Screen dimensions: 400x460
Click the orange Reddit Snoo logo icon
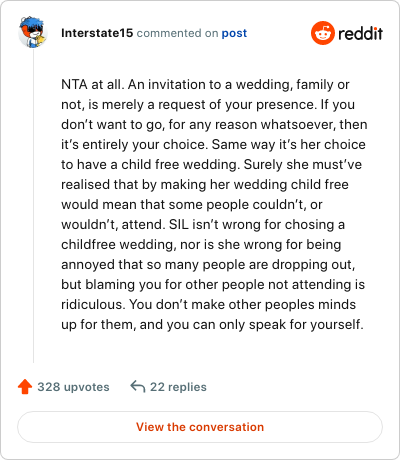(323, 33)
